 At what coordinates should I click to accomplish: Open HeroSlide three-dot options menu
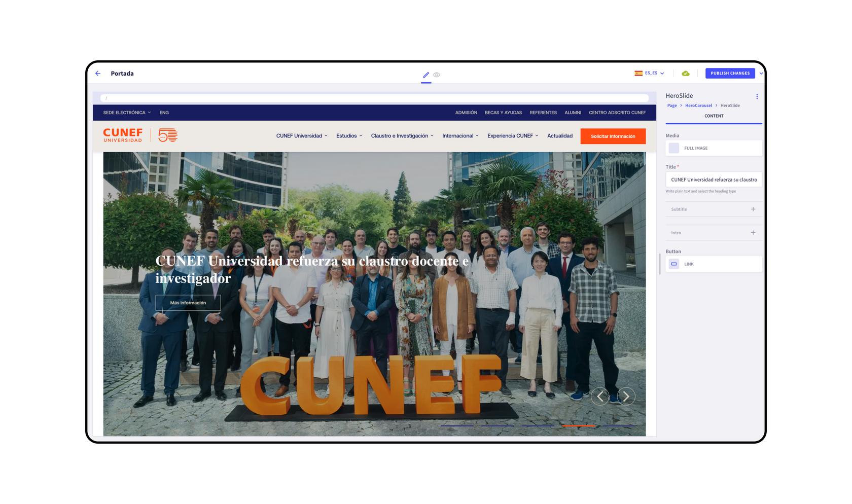757,96
